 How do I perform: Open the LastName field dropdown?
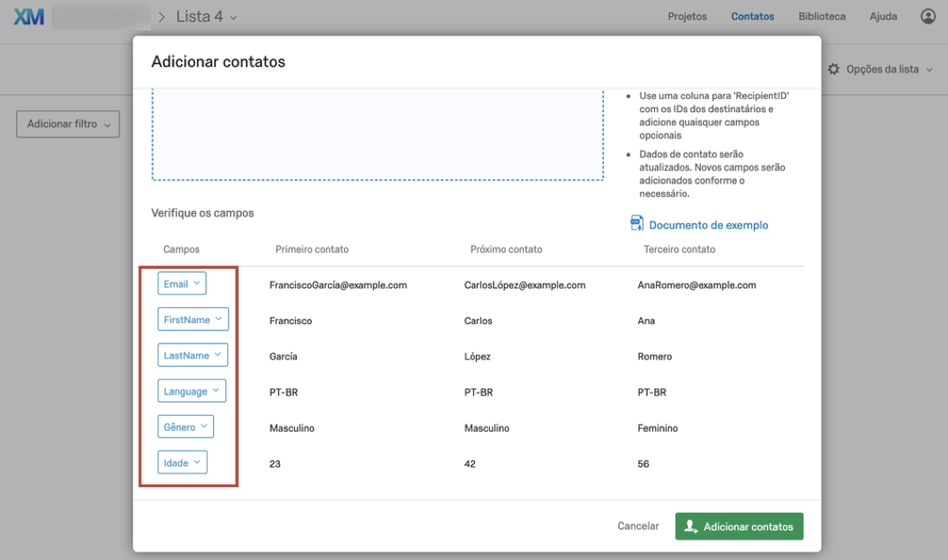192,355
